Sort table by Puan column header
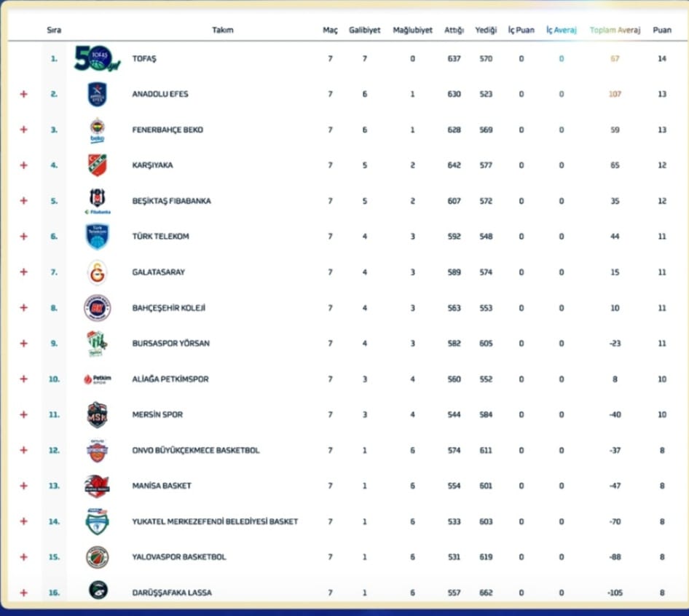 point(661,30)
